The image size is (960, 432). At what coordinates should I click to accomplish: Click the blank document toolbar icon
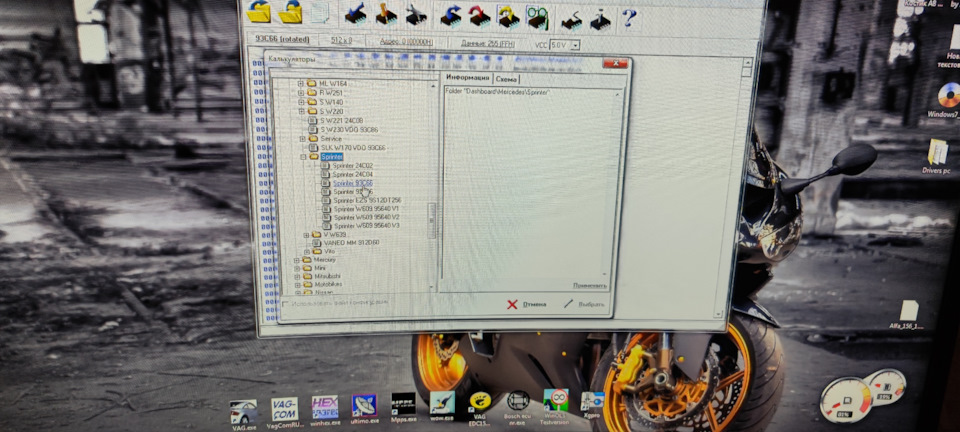(x=319, y=13)
